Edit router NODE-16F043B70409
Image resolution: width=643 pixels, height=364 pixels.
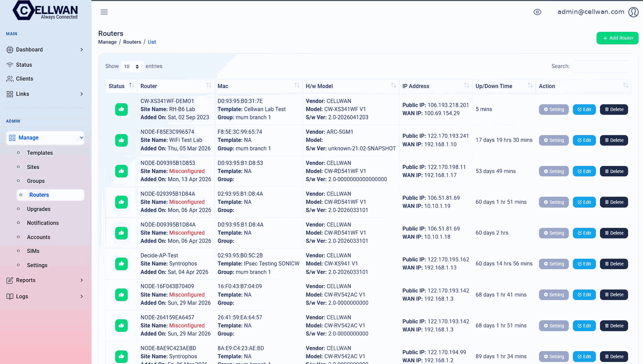pyautogui.click(x=584, y=295)
